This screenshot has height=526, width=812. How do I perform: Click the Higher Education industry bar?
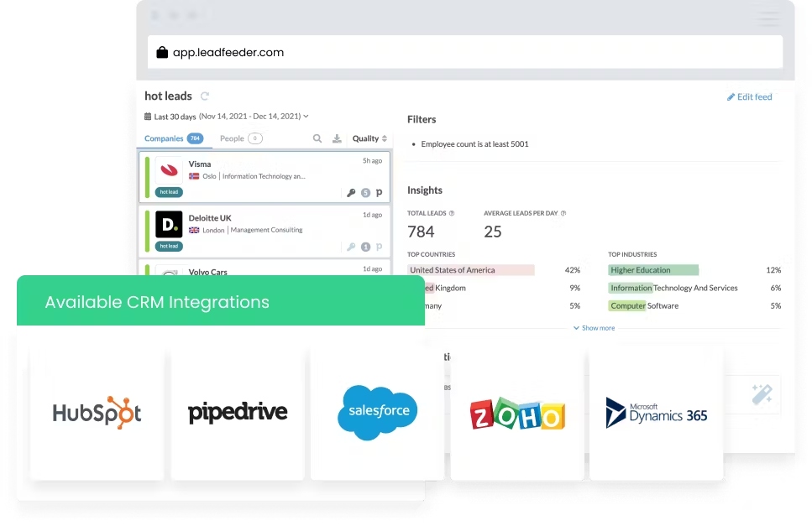[x=653, y=270]
